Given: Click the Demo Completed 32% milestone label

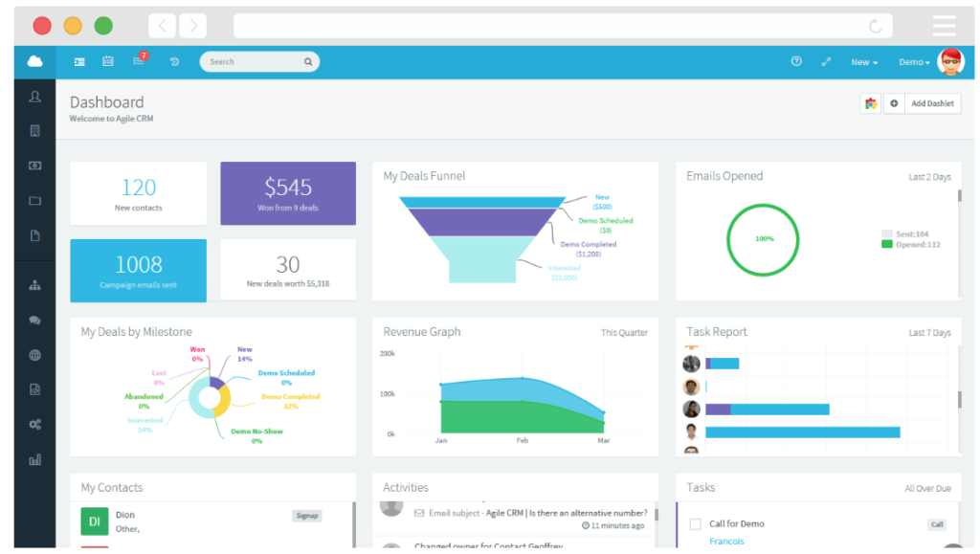Looking at the screenshot, I should pos(291,402).
